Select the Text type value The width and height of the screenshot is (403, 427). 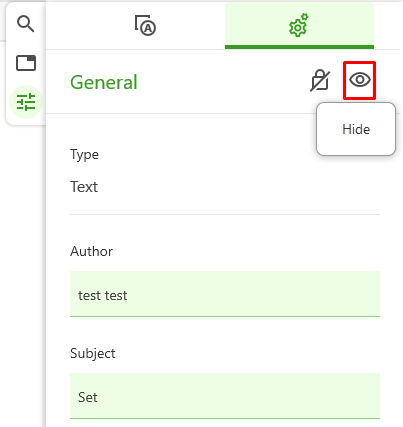[84, 187]
